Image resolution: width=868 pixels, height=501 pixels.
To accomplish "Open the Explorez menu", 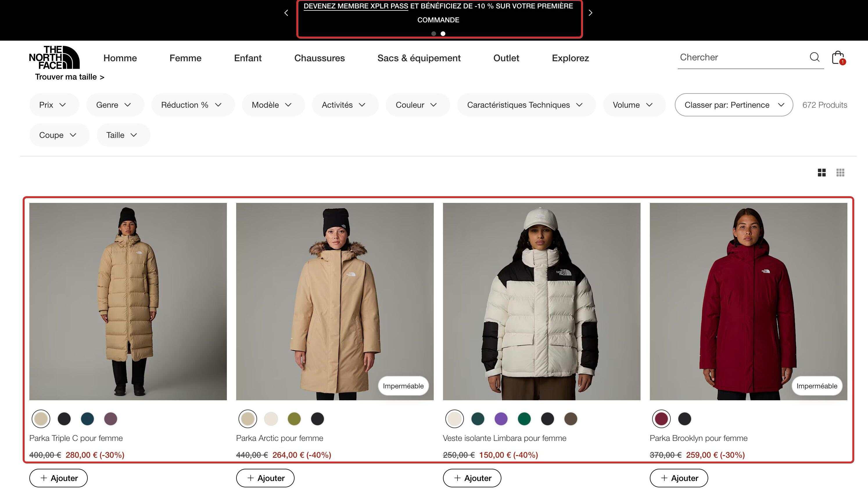I will 571,58.
